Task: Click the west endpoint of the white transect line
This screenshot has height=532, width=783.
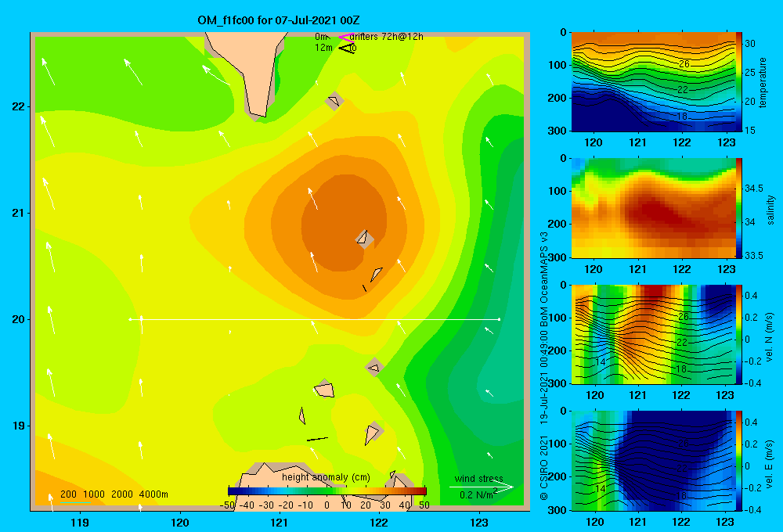Action: [130, 319]
